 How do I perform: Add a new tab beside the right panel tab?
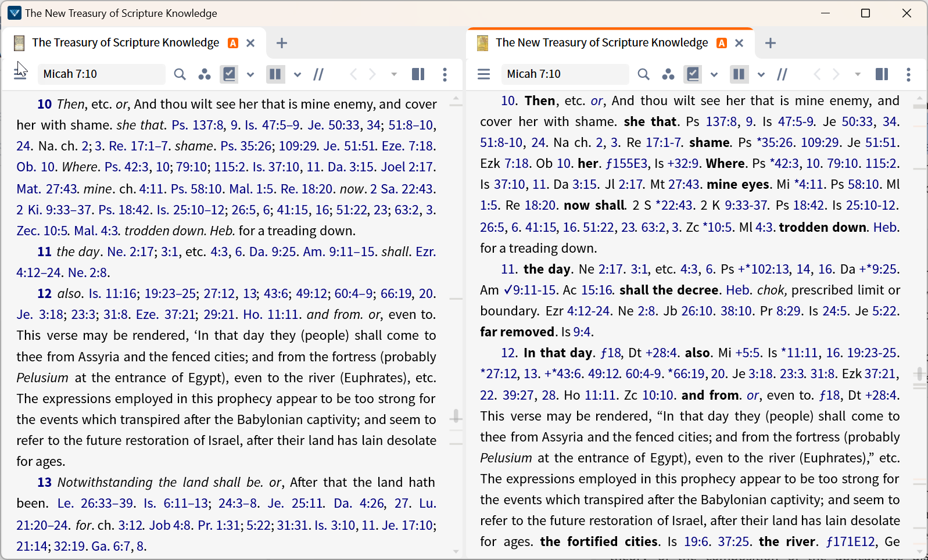click(x=771, y=43)
